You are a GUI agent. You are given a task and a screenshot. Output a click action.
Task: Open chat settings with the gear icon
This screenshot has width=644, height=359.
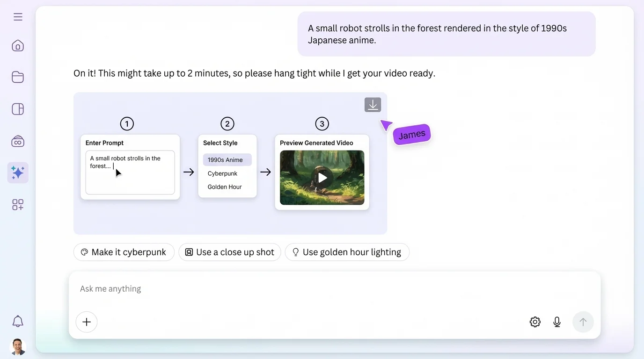coord(535,322)
